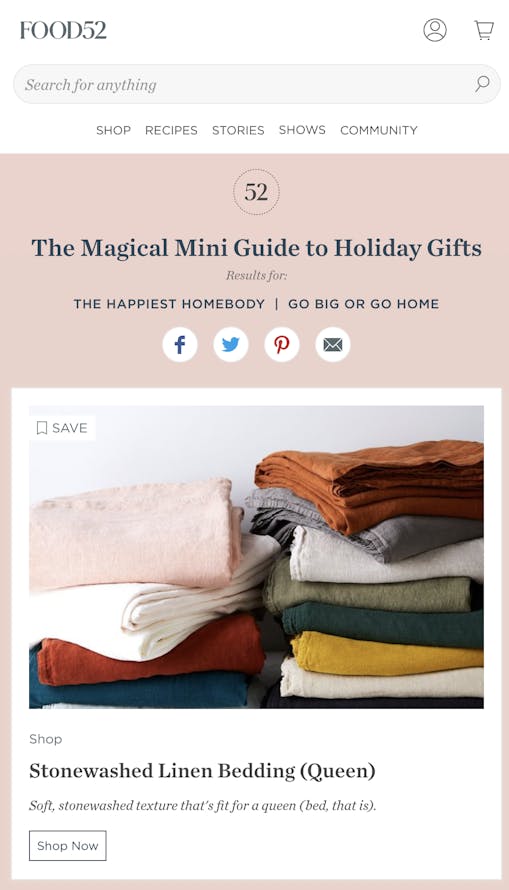Open the shopping cart icon

pyautogui.click(x=483, y=30)
